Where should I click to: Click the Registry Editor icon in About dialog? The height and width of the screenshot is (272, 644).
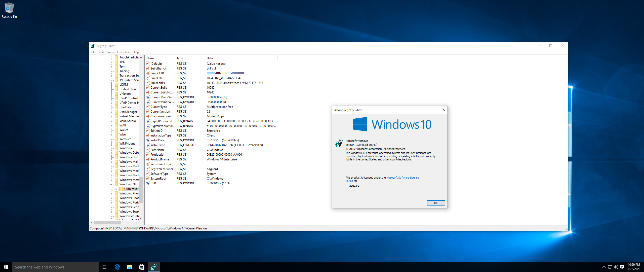tap(339, 143)
